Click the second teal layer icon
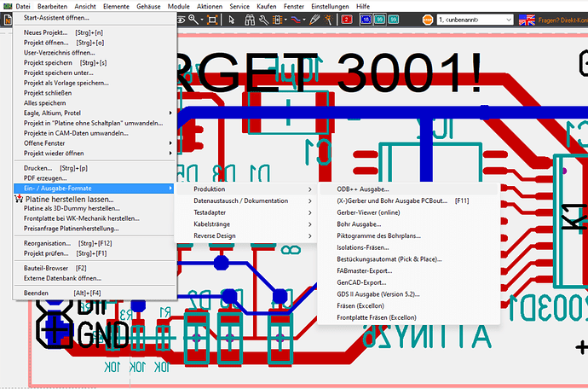 393,20
